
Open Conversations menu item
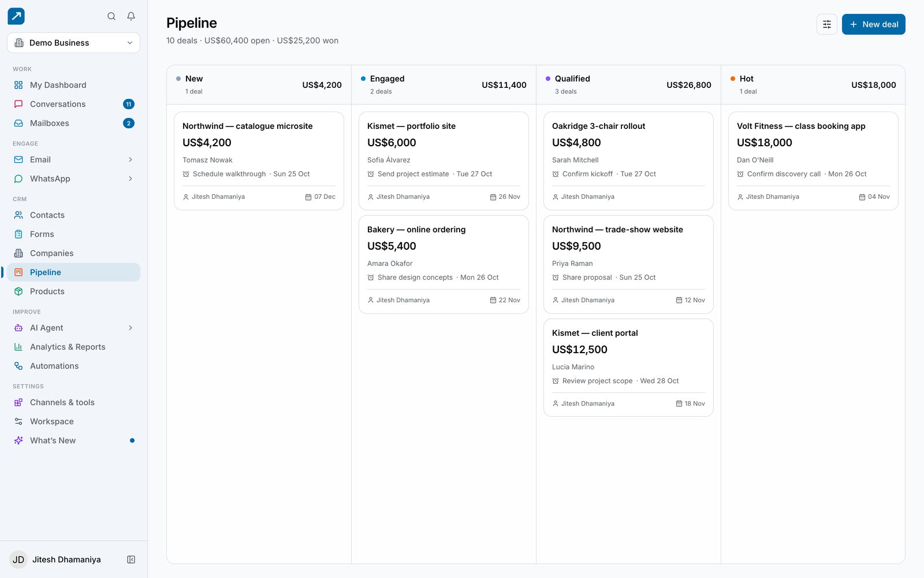73,104
